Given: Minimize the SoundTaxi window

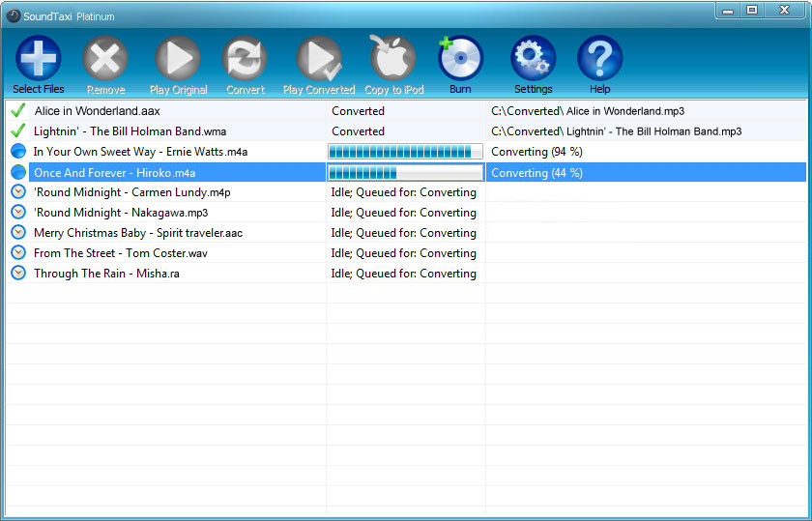Looking at the screenshot, I should point(728,11).
